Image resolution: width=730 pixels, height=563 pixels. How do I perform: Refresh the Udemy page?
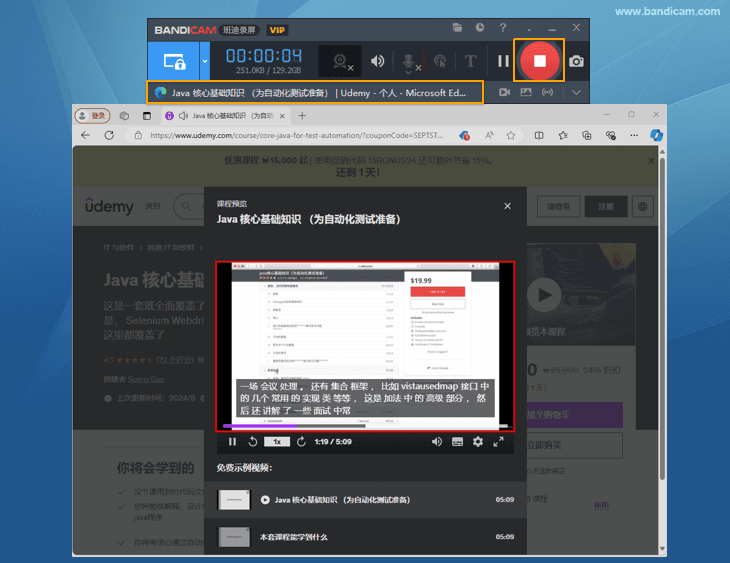tap(109, 135)
